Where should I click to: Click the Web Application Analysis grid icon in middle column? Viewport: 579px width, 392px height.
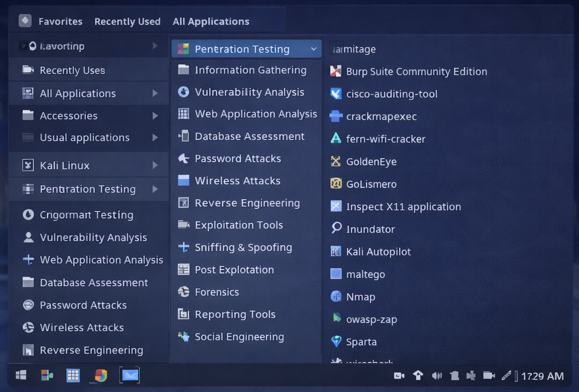coord(183,114)
